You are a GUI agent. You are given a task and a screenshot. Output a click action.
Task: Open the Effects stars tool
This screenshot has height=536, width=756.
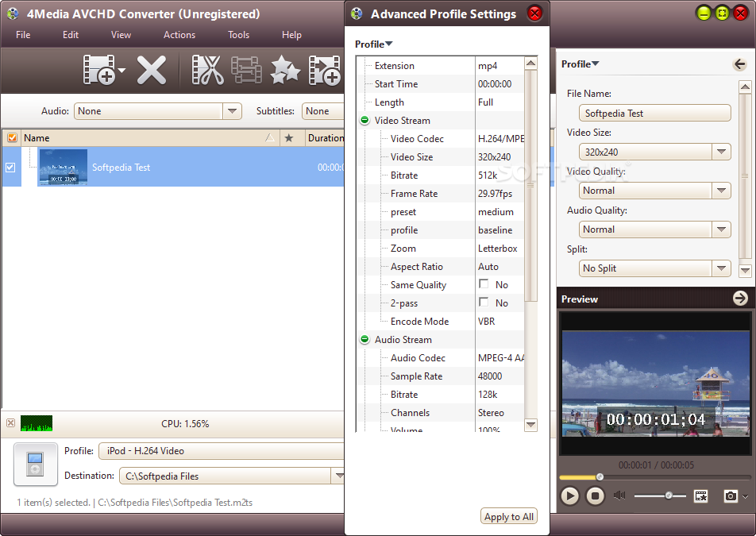[x=285, y=71]
